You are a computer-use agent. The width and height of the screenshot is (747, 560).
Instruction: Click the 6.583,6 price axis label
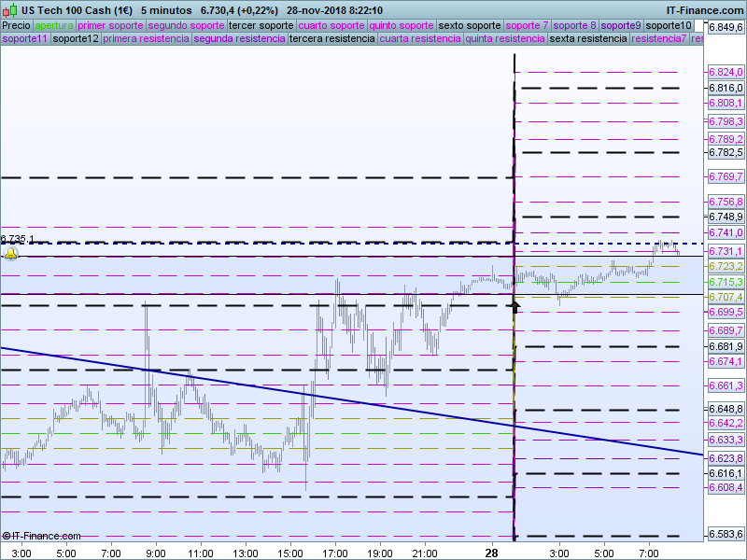coord(726,534)
